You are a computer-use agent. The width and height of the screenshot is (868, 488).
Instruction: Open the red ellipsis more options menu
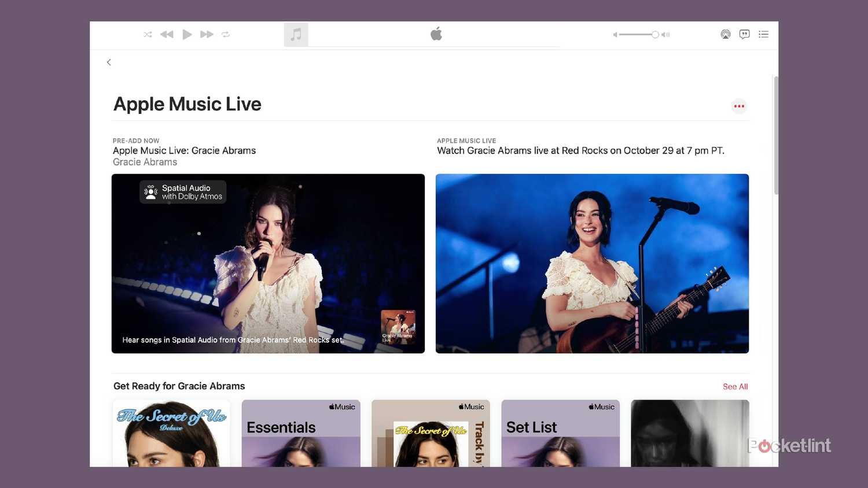(739, 106)
